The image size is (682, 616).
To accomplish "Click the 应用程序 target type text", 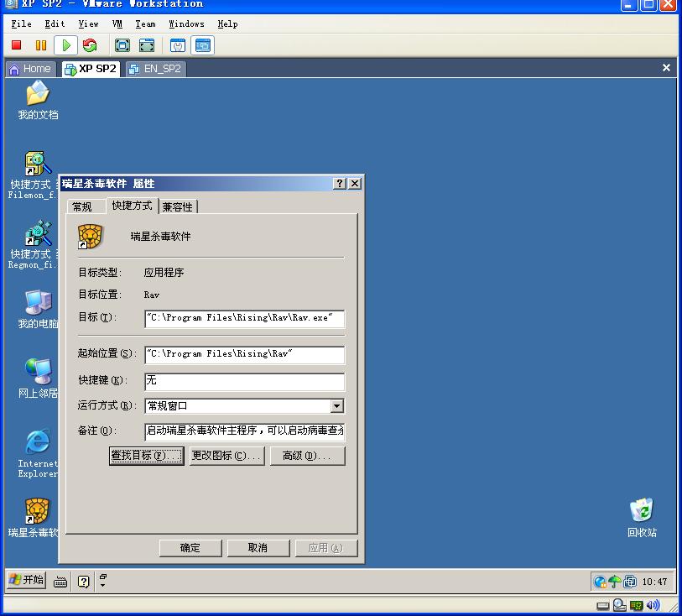I will [x=164, y=273].
